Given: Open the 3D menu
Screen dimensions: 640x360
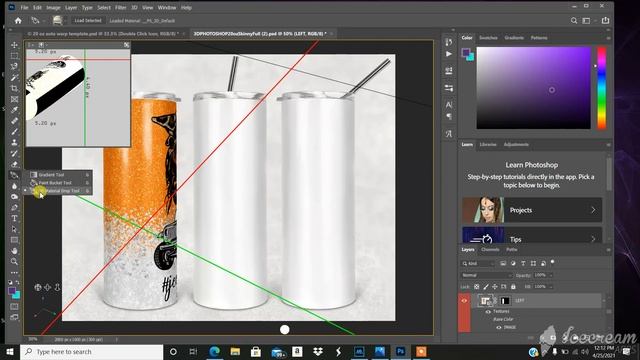Looking at the screenshot, I should [134, 7].
